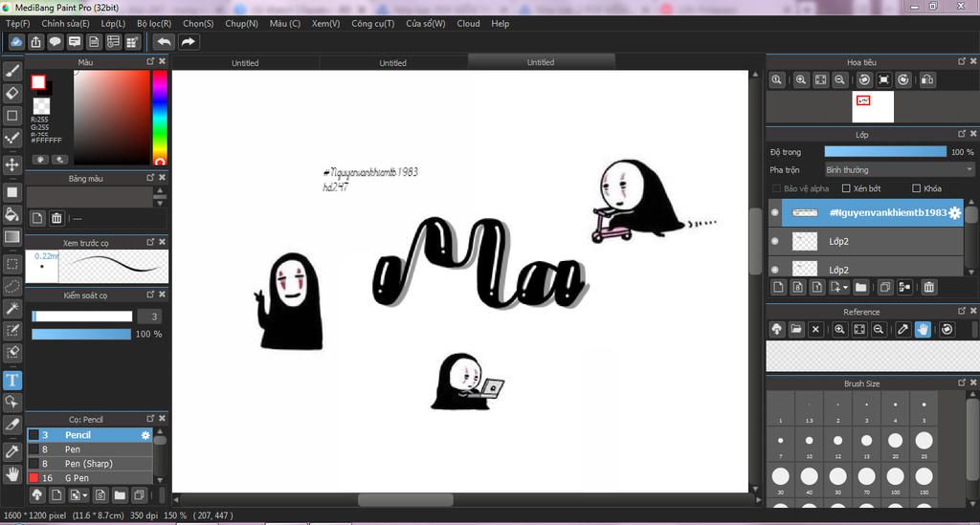The image size is (980, 525).
Task: Toggle visibility of the first Lớp2 layer
Action: (x=775, y=241)
